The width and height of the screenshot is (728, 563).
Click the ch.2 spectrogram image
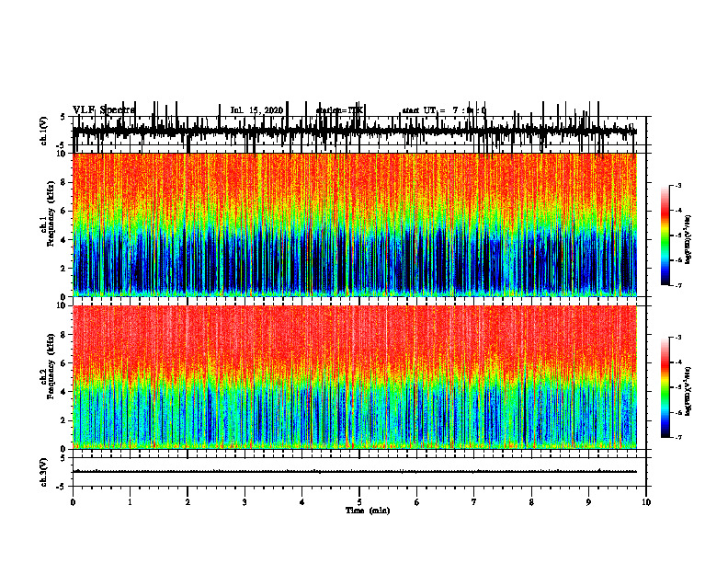355,377
